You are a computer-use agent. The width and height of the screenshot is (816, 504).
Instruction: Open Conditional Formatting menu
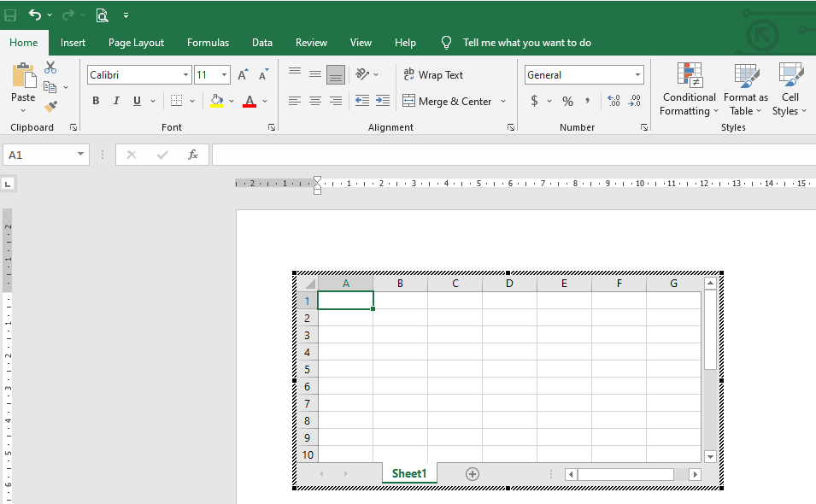[x=689, y=90]
